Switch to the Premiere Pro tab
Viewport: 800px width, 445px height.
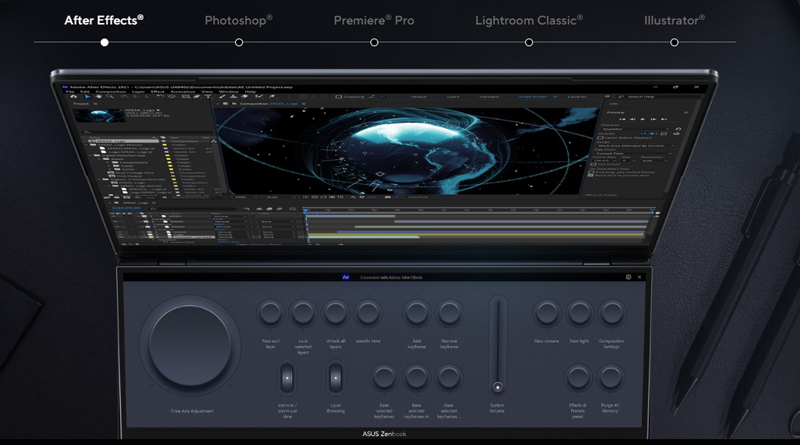374,20
